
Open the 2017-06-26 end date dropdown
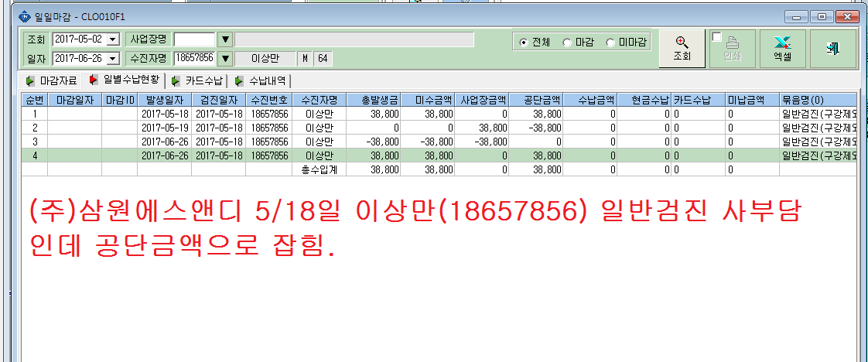pyautogui.click(x=114, y=58)
